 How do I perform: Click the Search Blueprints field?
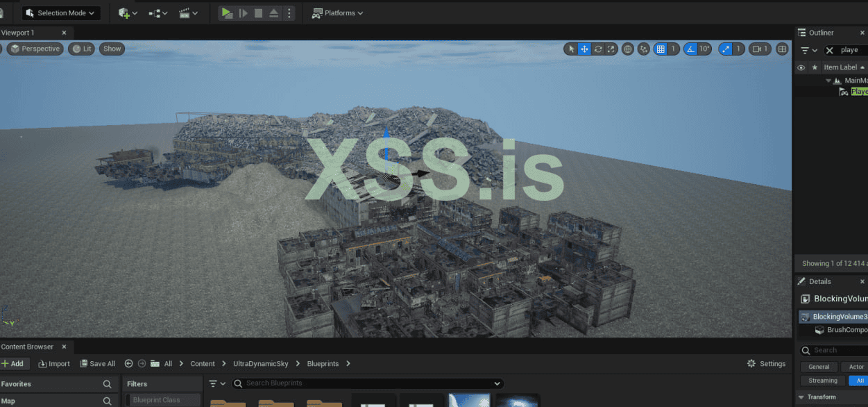pos(367,383)
